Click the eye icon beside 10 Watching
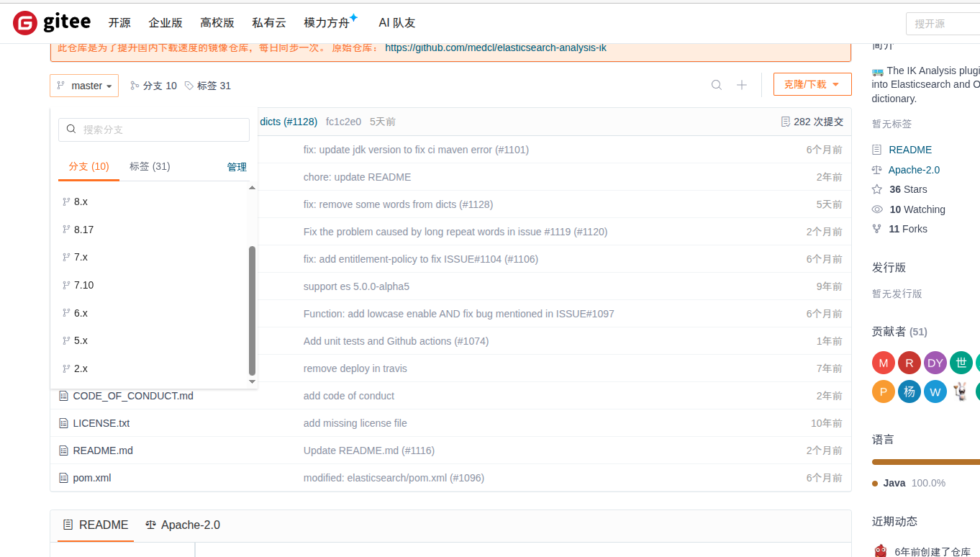 (877, 209)
